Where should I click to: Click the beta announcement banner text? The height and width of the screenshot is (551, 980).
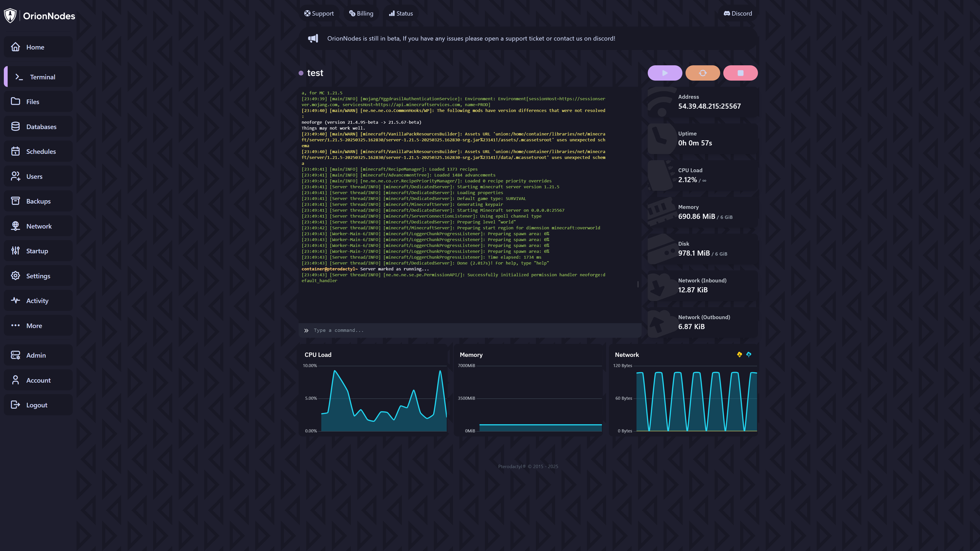(471, 39)
